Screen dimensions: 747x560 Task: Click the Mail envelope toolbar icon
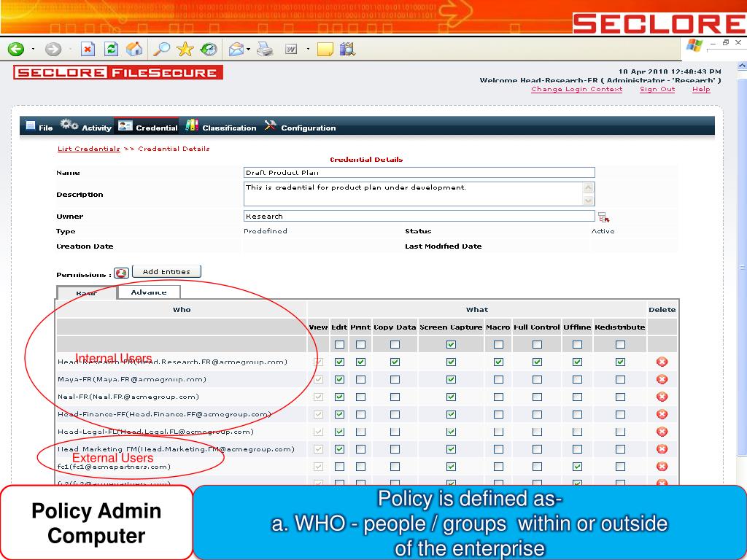236,49
